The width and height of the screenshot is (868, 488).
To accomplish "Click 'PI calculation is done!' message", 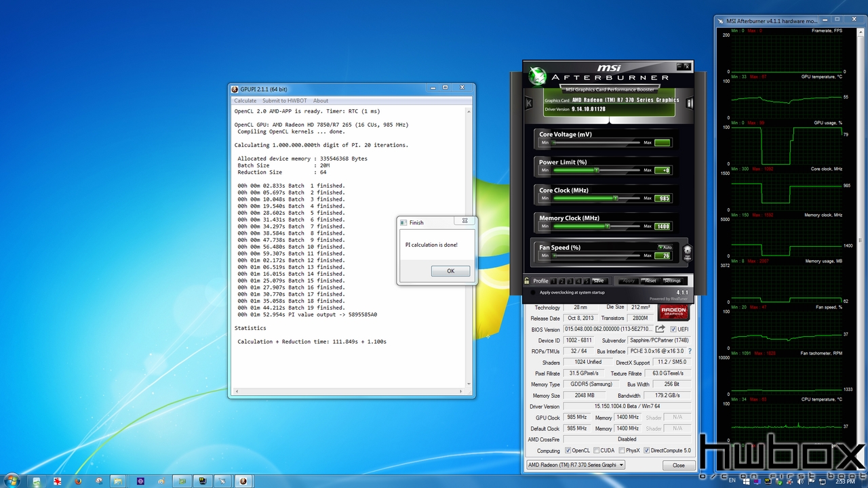I will click(x=431, y=245).
